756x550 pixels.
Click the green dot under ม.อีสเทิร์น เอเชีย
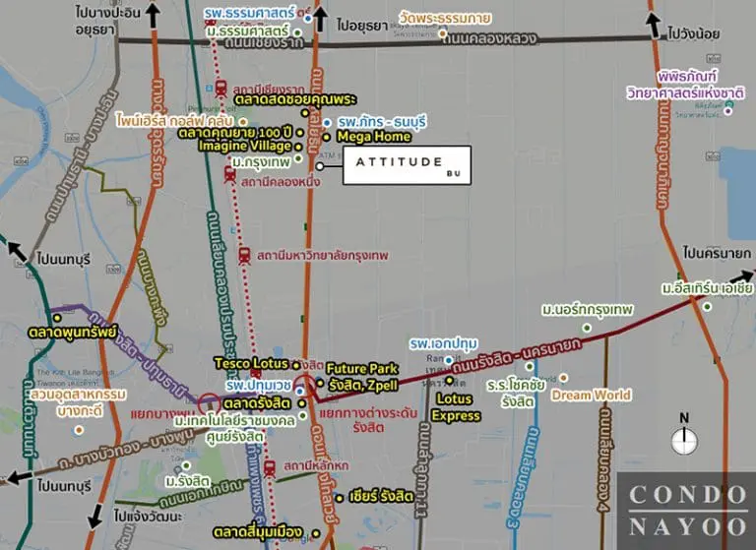pyautogui.click(x=707, y=306)
